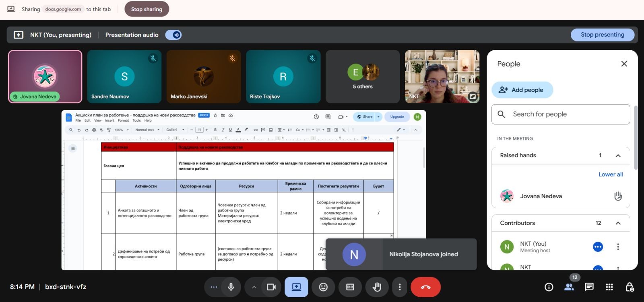Click the Search for people field
The height and width of the screenshot is (302, 644).
pyautogui.click(x=560, y=114)
